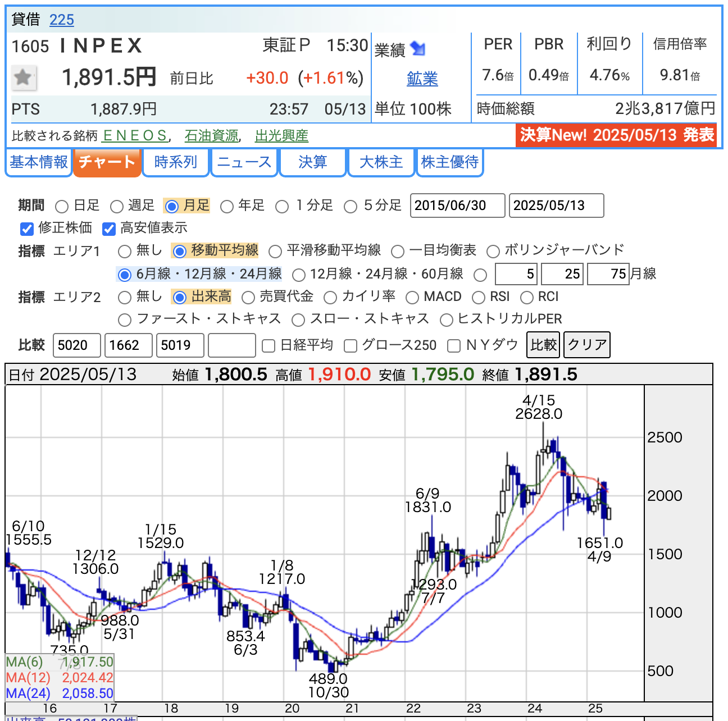Screen dimensions: 728x721
Task: Edit the start date field 2015/06/30
Action: [458, 206]
